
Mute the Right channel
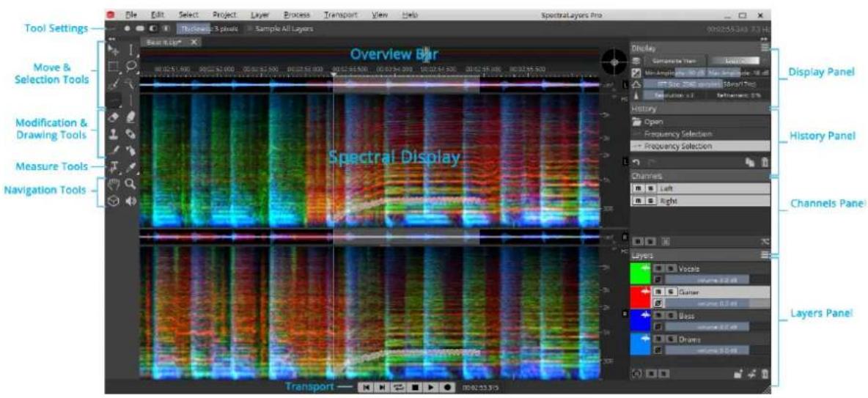[637, 202]
